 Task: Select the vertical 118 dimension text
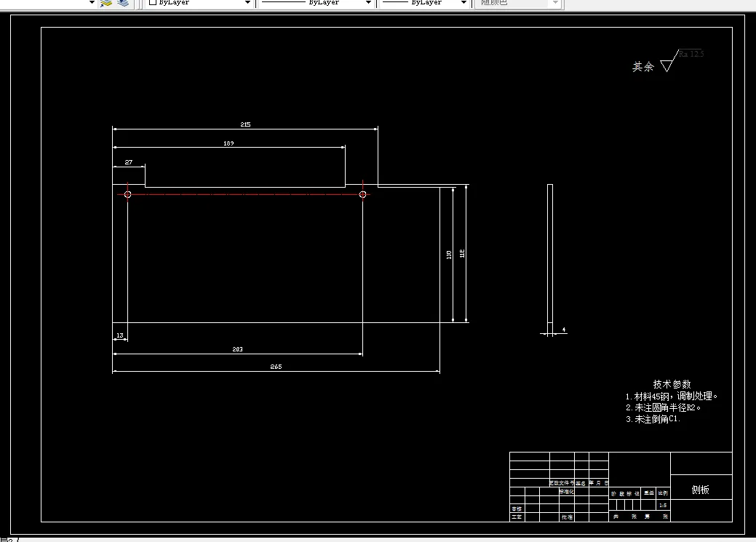click(462, 254)
